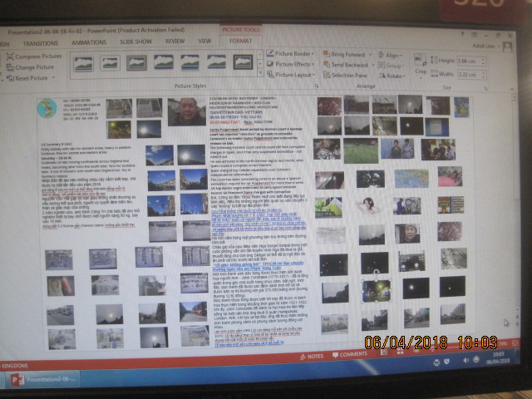Open the Selection Pane
The height and width of the screenshot is (399, 532).
coord(346,76)
